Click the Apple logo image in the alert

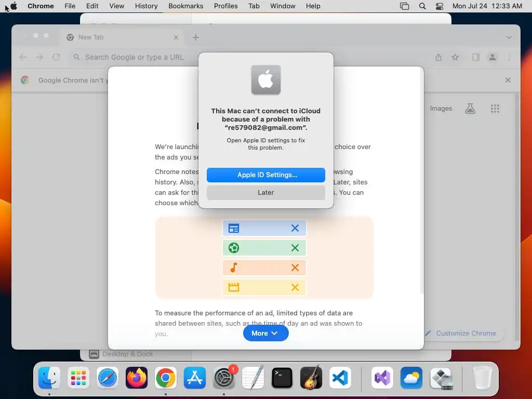click(x=265, y=79)
